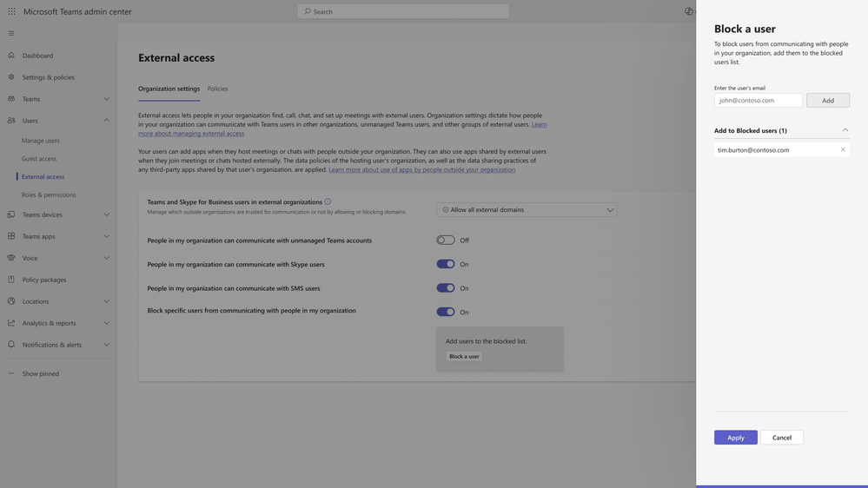Click the hamburger menu collapse icon

coord(11,33)
